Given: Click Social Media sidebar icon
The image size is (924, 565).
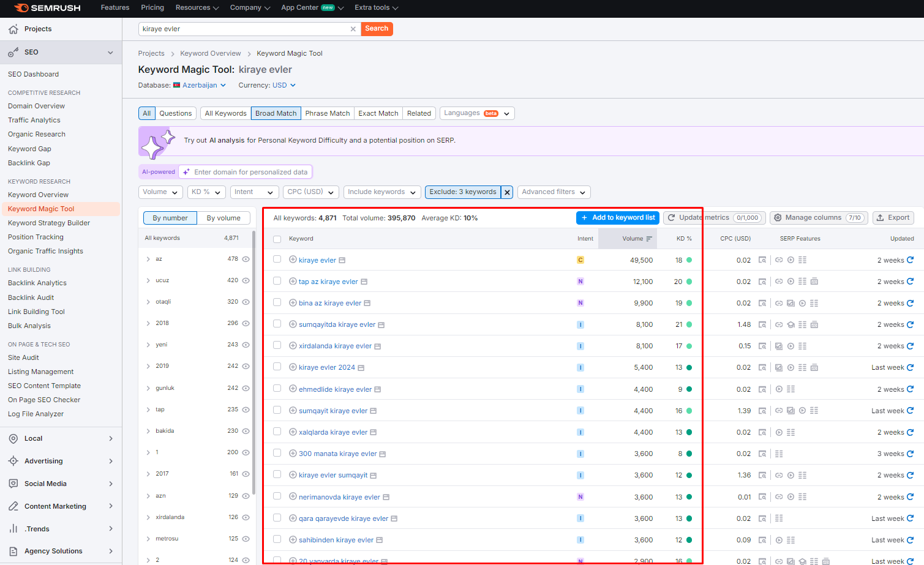Looking at the screenshot, I should click(13, 484).
